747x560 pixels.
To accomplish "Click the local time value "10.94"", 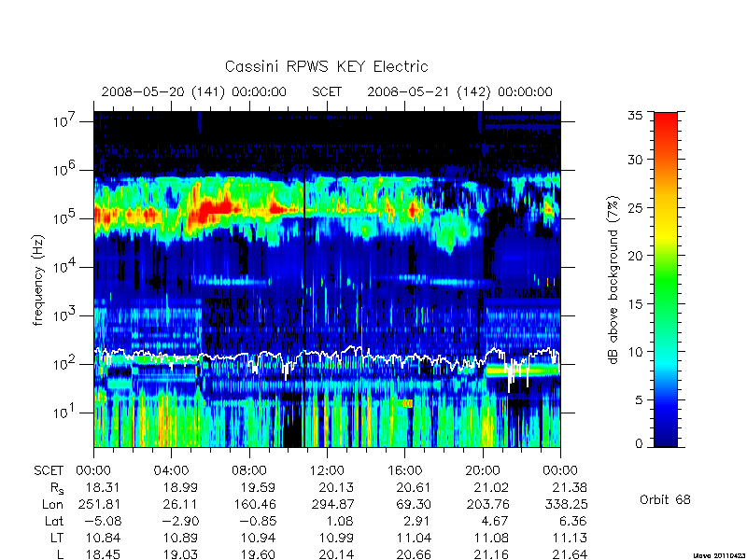I will click(259, 538).
